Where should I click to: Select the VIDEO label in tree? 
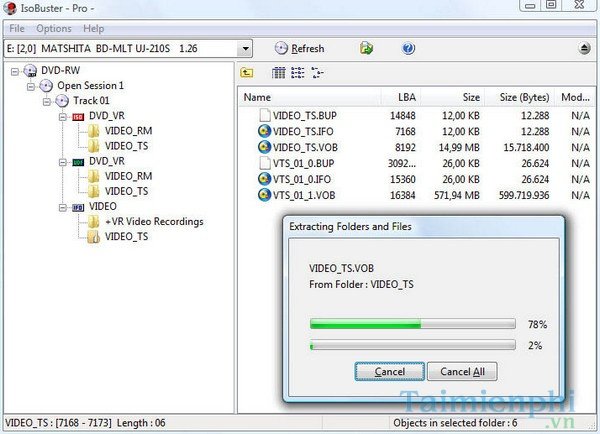click(x=103, y=206)
